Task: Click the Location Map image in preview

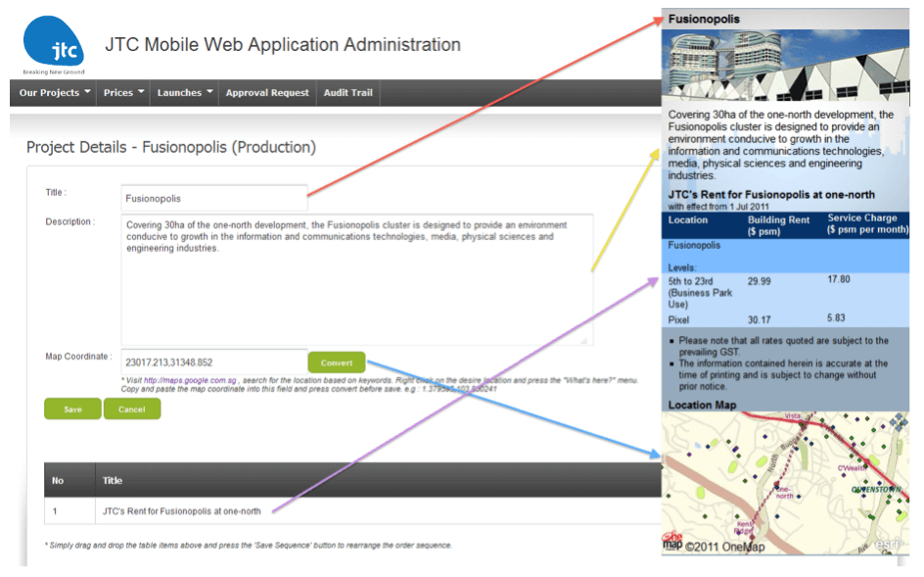Action: 785,483
